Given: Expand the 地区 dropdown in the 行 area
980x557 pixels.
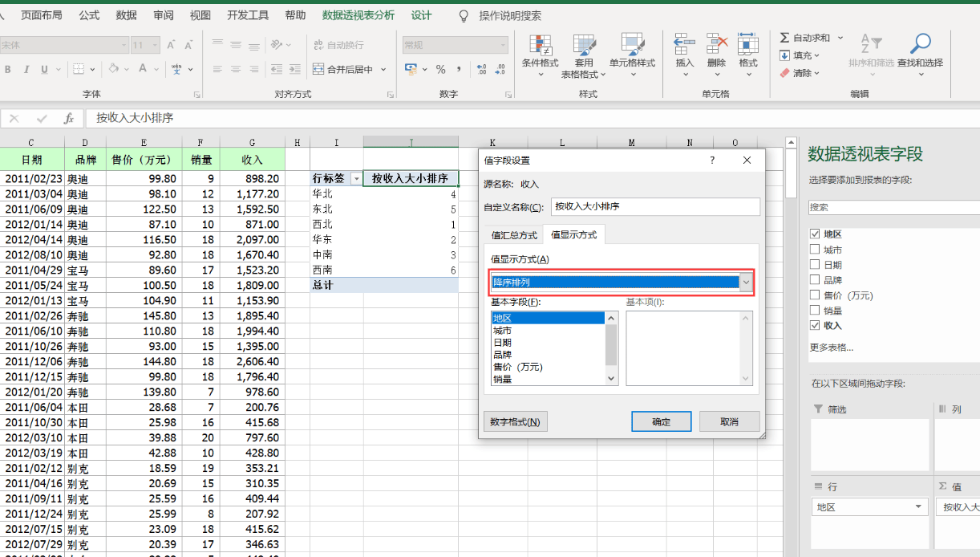Looking at the screenshot, I should pyautogui.click(x=918, y=507).
